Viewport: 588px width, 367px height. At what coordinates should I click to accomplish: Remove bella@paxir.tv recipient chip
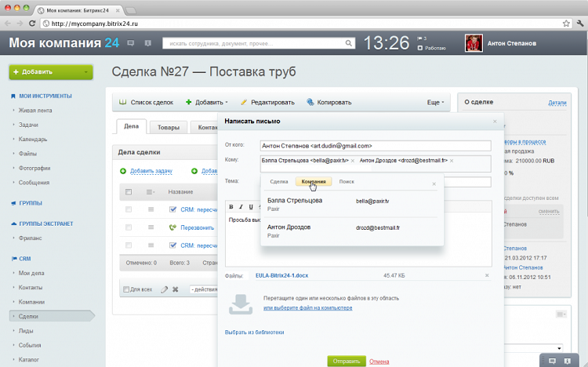pyautogui.click(x=353, y=161)
